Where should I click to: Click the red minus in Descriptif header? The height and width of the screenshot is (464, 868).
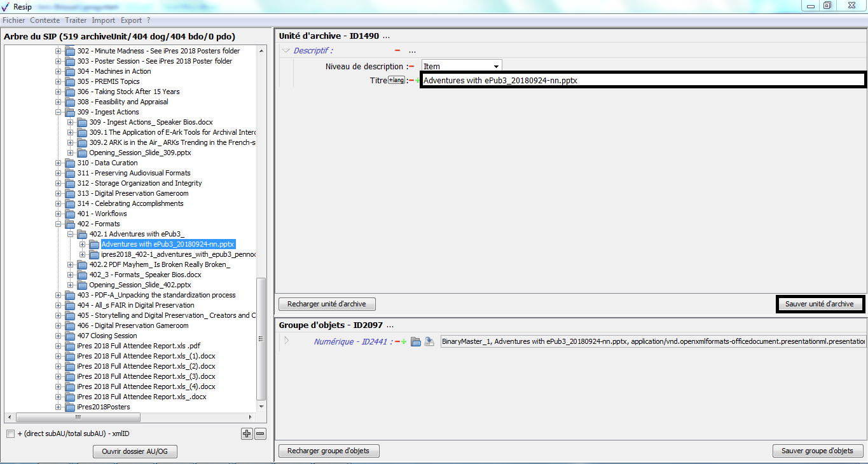click(x=397, y=51)
